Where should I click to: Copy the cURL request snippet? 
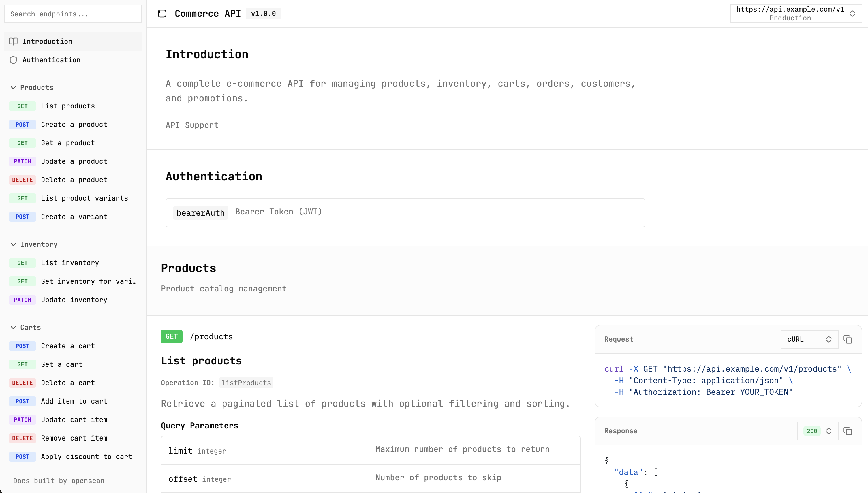click(848, 339)
